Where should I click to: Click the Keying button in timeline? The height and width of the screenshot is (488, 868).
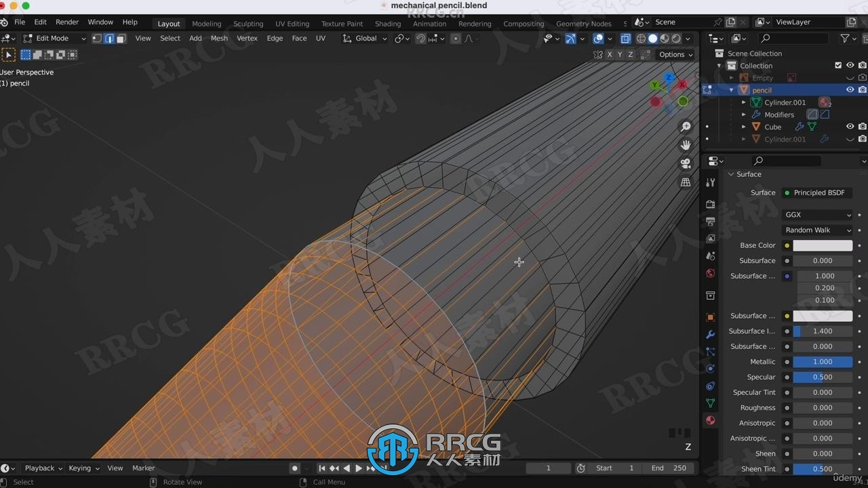tap(83, 468)
